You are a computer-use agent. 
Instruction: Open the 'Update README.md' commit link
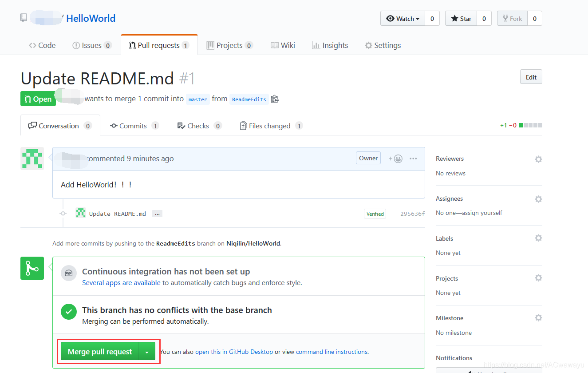tap(118, 214)
